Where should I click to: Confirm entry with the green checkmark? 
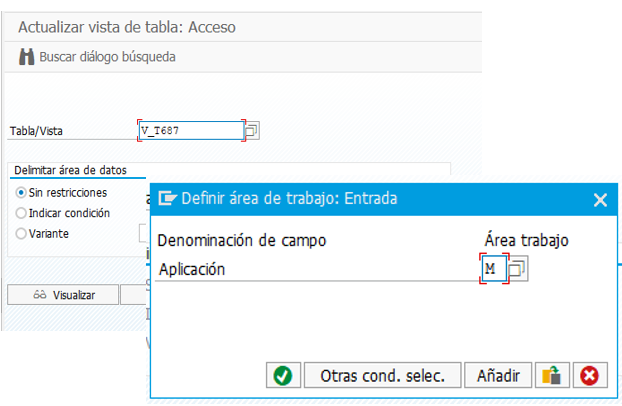pyautogui.click(x=282, y=376)
